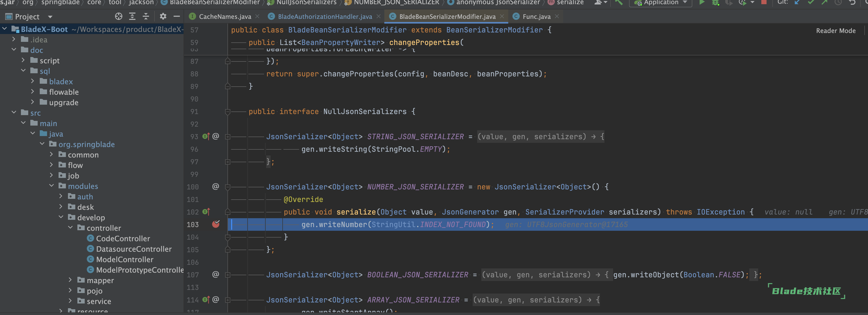The image size is (868, 315).
Task: Click override gutter icon on line 102
Action: (206, 211)
